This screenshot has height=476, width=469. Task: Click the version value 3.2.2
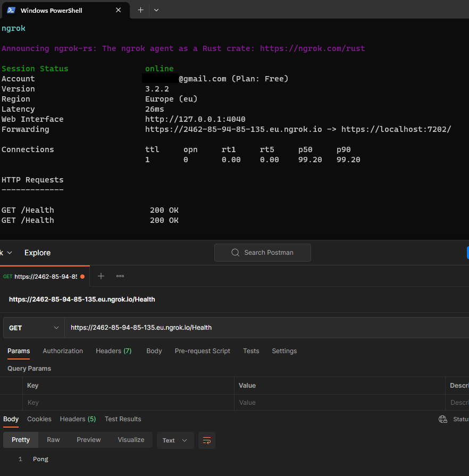point(157,89)
